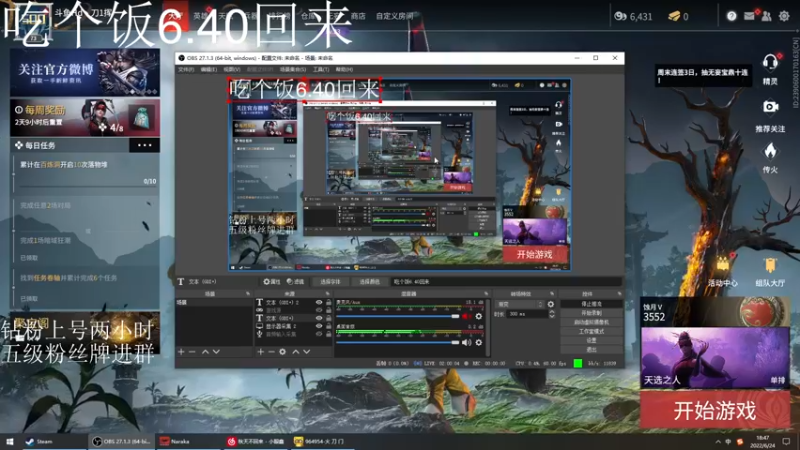Toggle visibility of 文本 (GDI+) 2 source
The height and width of the screenshot is (450, 800).
(319, 302)
